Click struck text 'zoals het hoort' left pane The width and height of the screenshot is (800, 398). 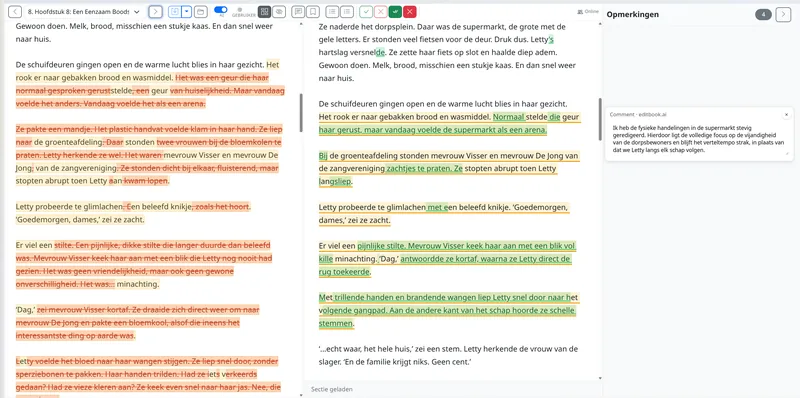[x=221, y=207]
